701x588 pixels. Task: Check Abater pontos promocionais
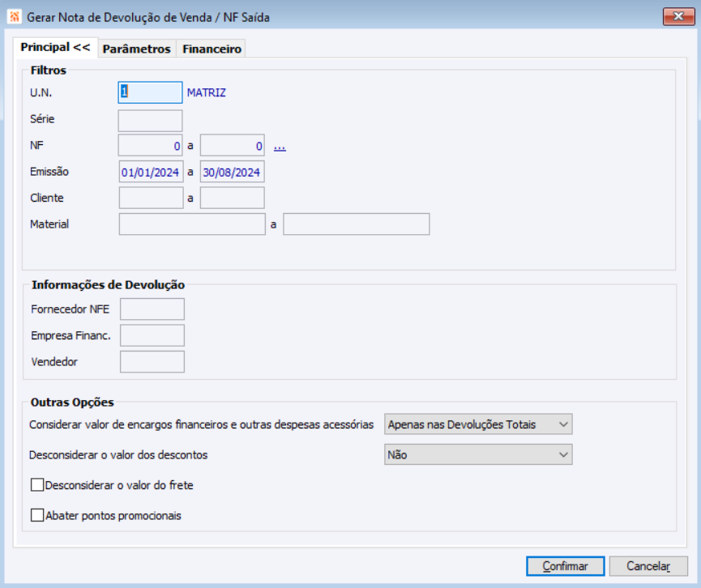37,516
